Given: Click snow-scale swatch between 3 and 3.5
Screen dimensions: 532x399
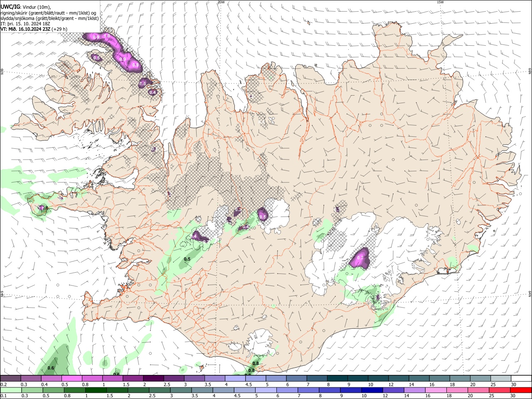Looking at the screenshot, I should coord(194,378).
